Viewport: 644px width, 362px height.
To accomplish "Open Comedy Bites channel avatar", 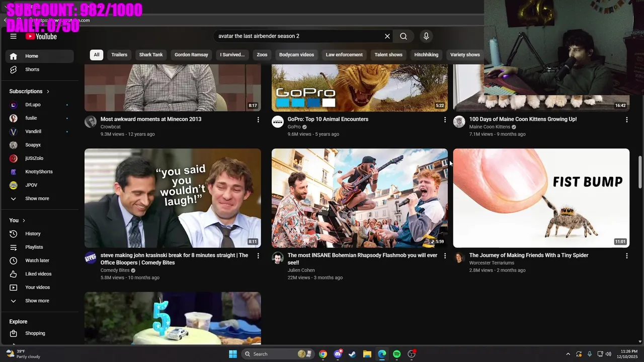I will (91, 258).
